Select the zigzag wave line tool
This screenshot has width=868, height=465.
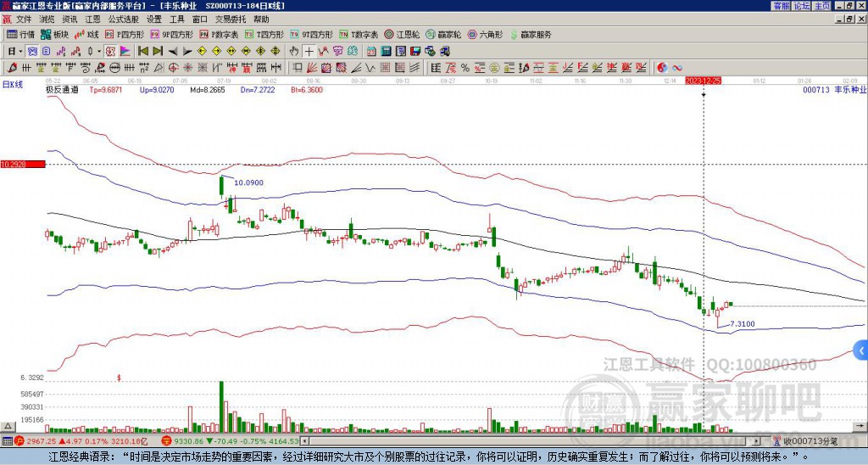[370, 68]
